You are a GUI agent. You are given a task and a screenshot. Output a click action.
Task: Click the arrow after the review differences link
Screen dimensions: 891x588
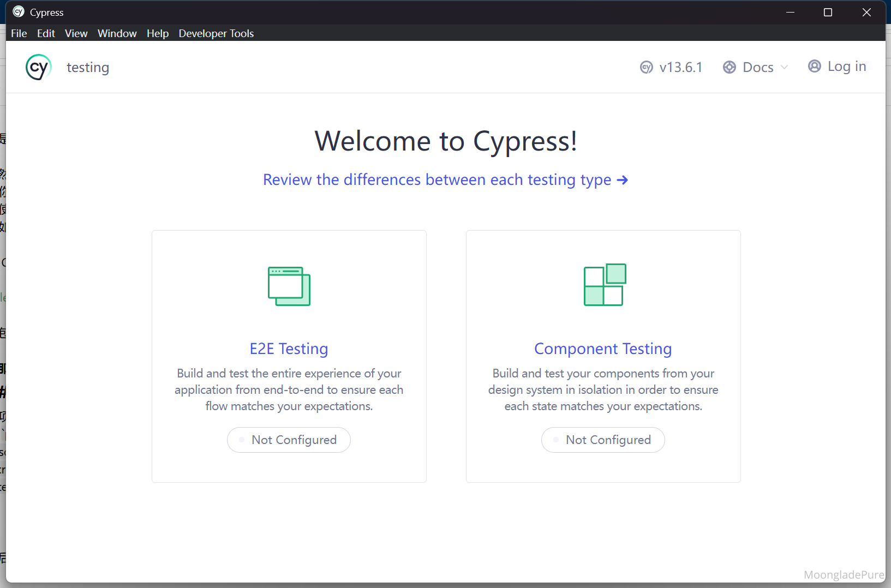pos(622,180)
